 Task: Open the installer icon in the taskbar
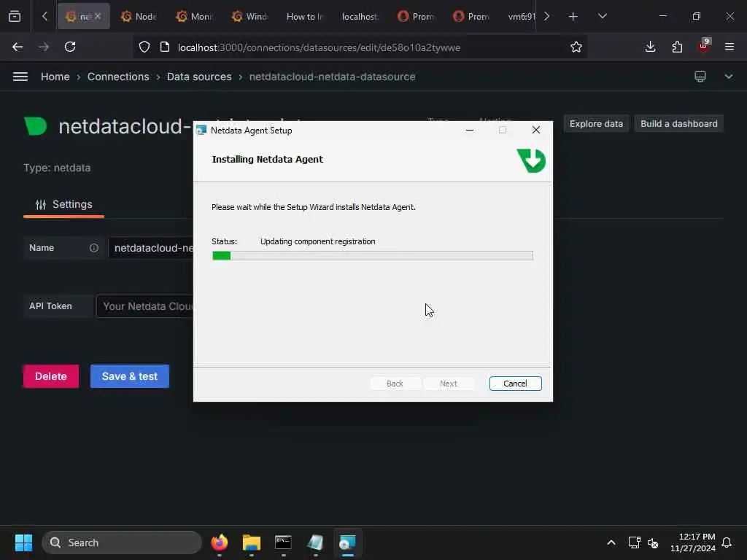click(x=347, y=542)
